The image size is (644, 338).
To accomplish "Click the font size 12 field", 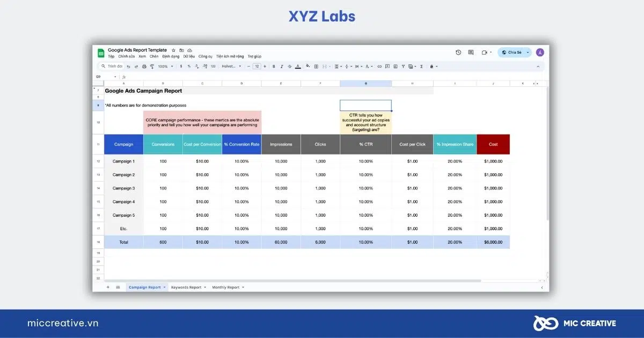I will click(x=257, y=67).
